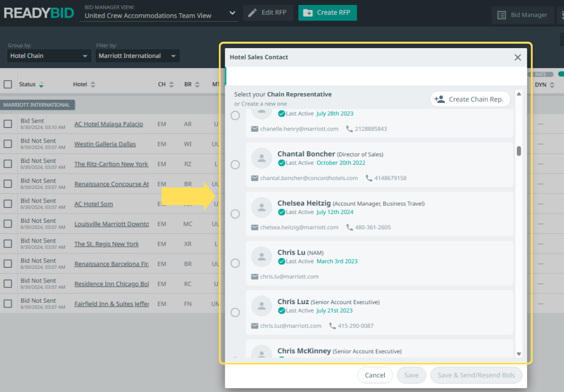Viewport: 564px width, 392px height.
Task: Close the Hotel Sales Contact dialog
Action: pyautogui.click(x=517, y=57)
